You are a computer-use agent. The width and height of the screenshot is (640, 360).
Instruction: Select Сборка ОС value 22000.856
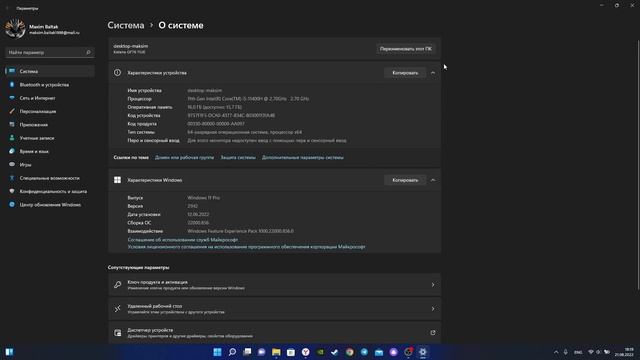click(198, 223)
